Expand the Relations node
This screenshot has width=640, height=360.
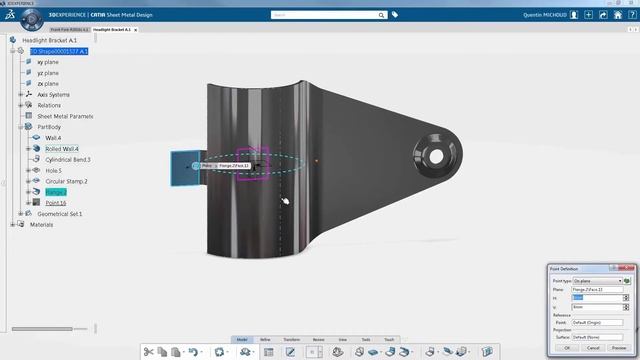click(20, 105)
